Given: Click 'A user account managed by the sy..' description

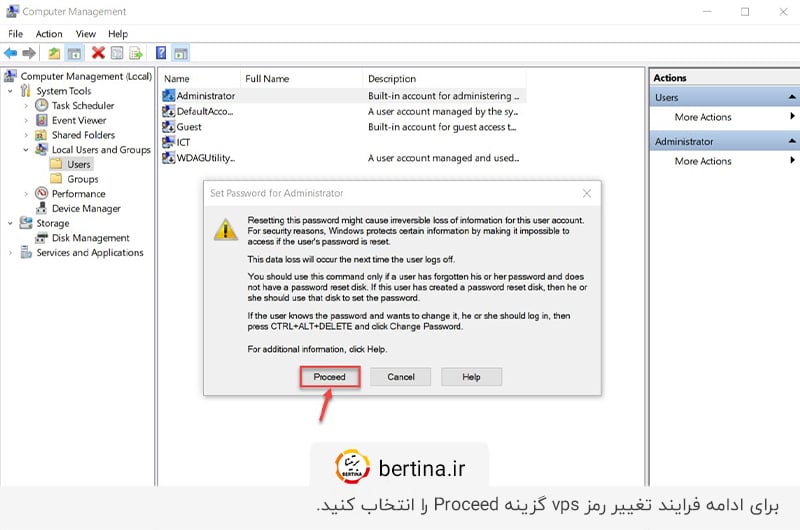Looking at the screenshot, I should pos(443,111).
